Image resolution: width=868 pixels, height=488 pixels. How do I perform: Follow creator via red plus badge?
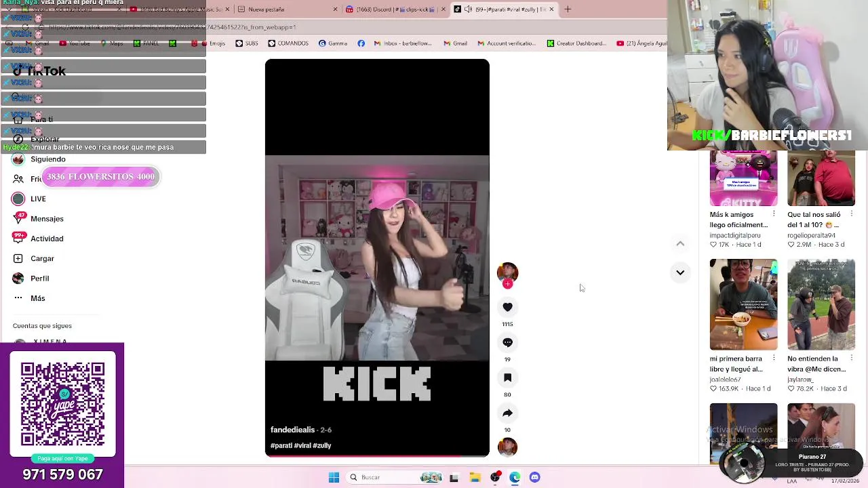tap(507, 284)
